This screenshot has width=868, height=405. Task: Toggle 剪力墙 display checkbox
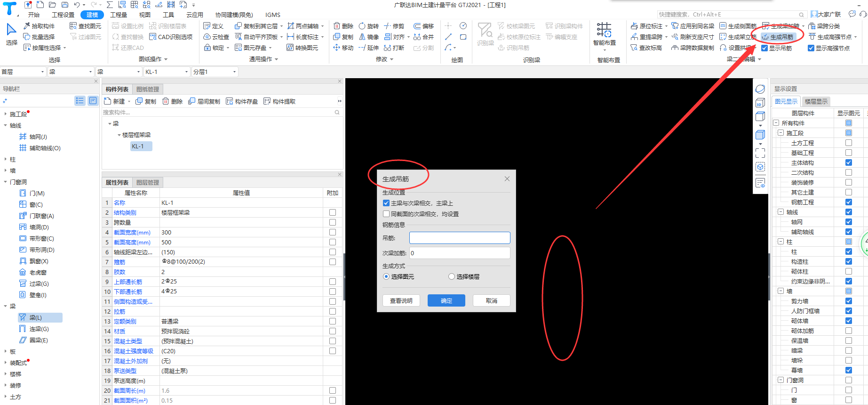point(849,301)
